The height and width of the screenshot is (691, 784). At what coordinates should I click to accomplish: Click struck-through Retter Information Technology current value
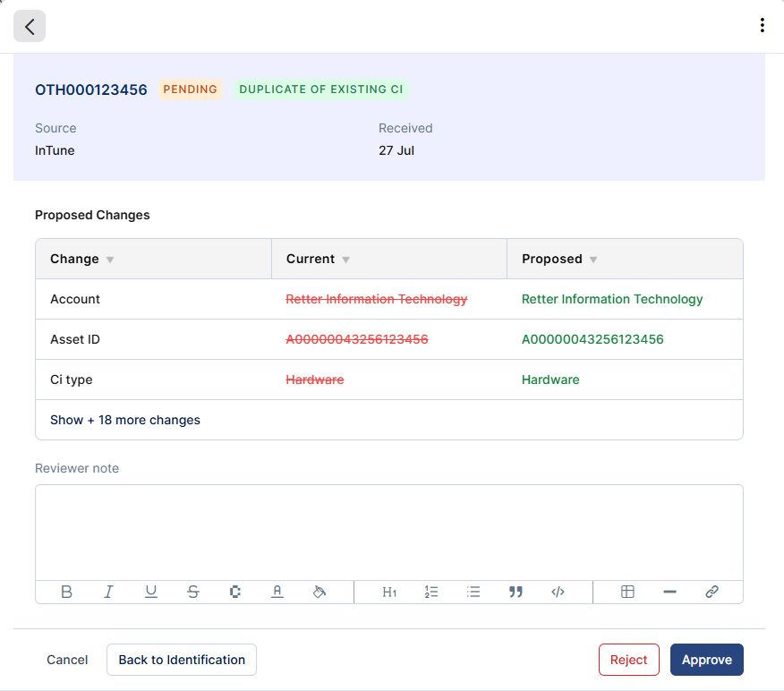pos(376,299)
